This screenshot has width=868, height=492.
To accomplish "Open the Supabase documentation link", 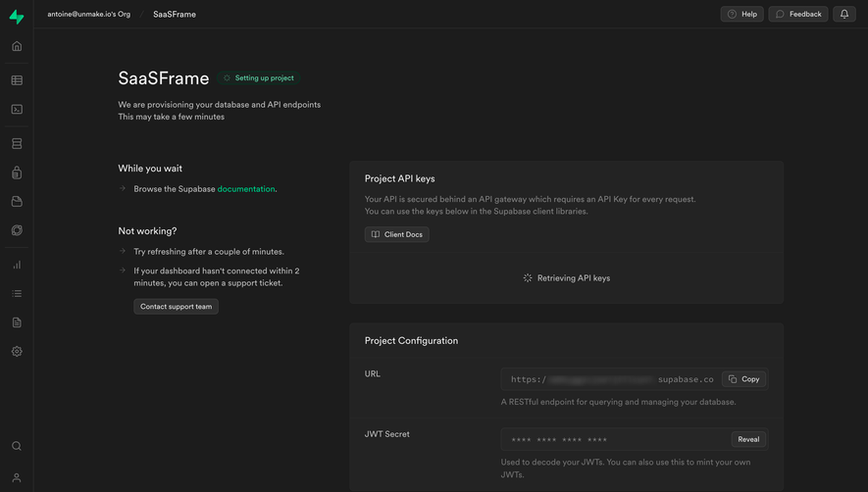I will [246, 189].
